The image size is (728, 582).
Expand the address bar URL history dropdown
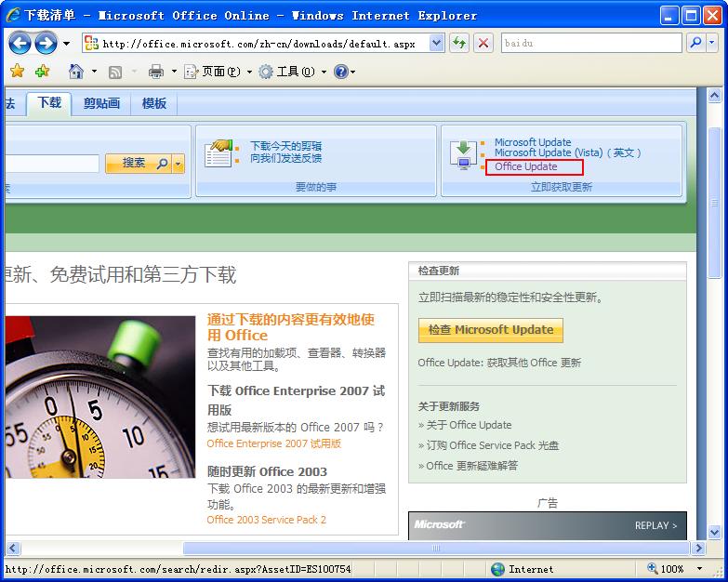click(x=436, y=44)
